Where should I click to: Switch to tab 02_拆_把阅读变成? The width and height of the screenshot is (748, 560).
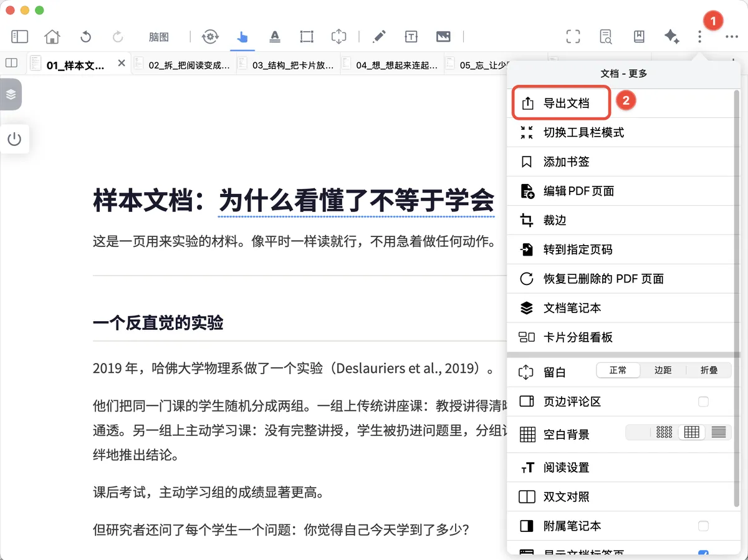pyautogui.click(x=185, y=65)
